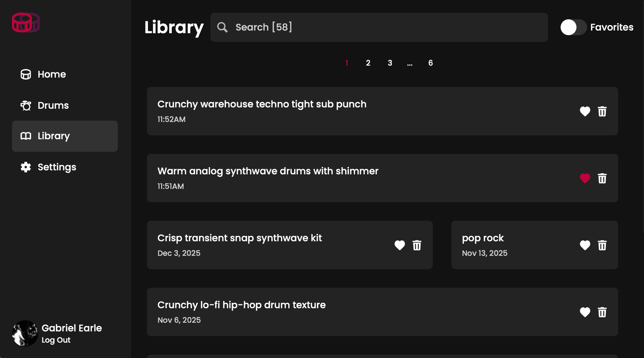Click Log Out below the username
The width and height of the screenshot is (644, 358).
56,340
